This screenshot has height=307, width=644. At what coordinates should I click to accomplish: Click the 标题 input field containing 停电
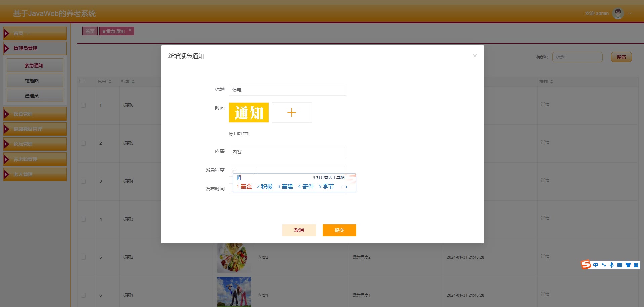tap(287, 90)
